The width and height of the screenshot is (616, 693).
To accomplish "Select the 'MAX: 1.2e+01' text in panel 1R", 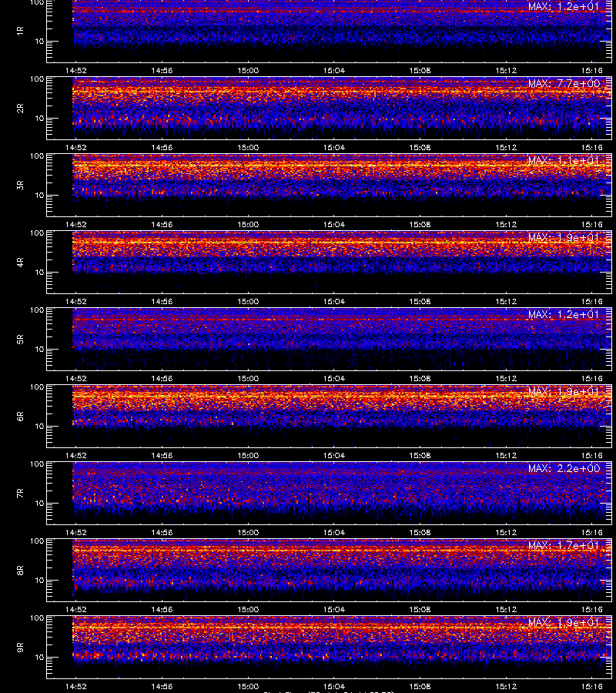I will 564,7.
